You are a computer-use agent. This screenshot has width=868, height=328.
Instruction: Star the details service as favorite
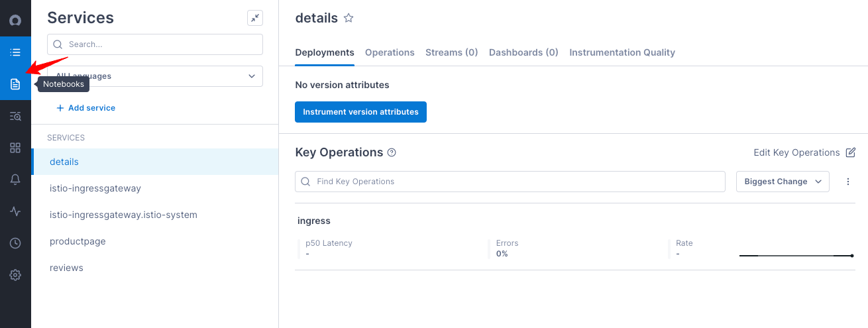coord(349,19)
